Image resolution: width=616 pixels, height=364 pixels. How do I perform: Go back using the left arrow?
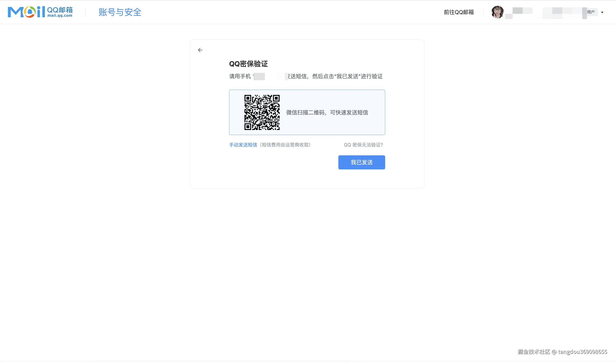coord(200,50)
